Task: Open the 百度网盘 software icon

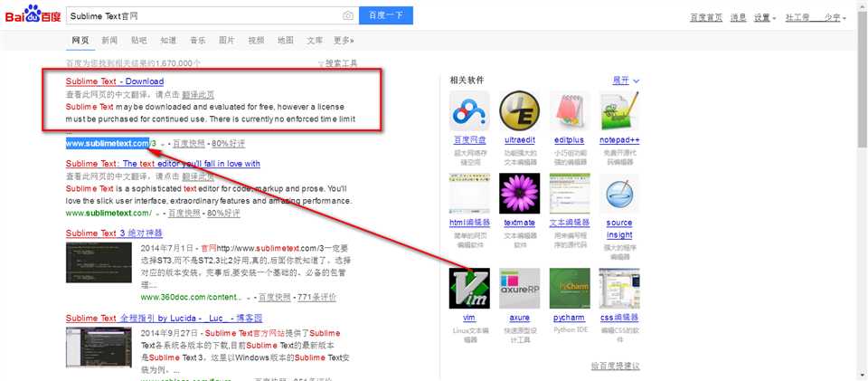Action: click(469, 110)
